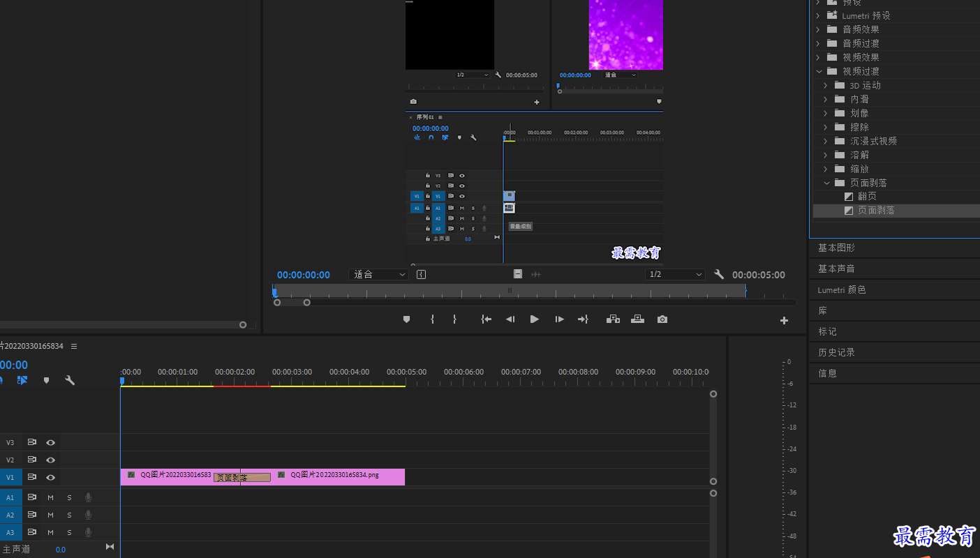Image resolution: width=980 pixels, height=558 pixels.
Task: Step back one frame
Action: tap(510, 319)
